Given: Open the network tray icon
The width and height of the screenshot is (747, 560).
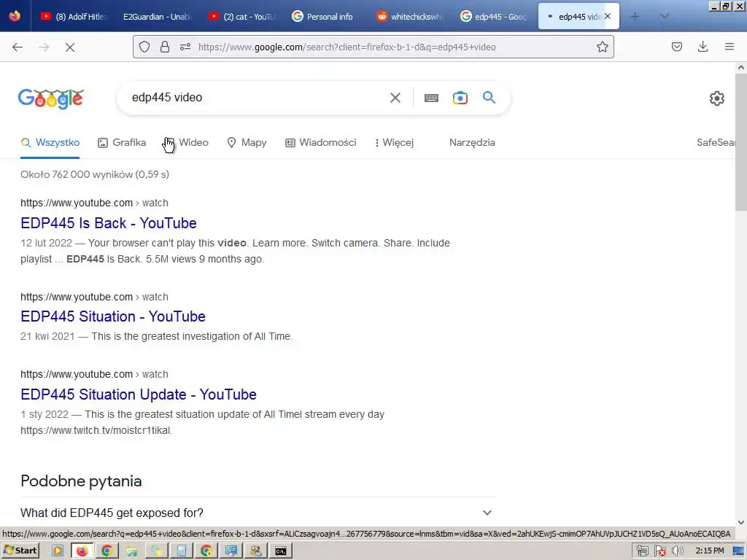Looking at the screenshot, I should (642, 551).
